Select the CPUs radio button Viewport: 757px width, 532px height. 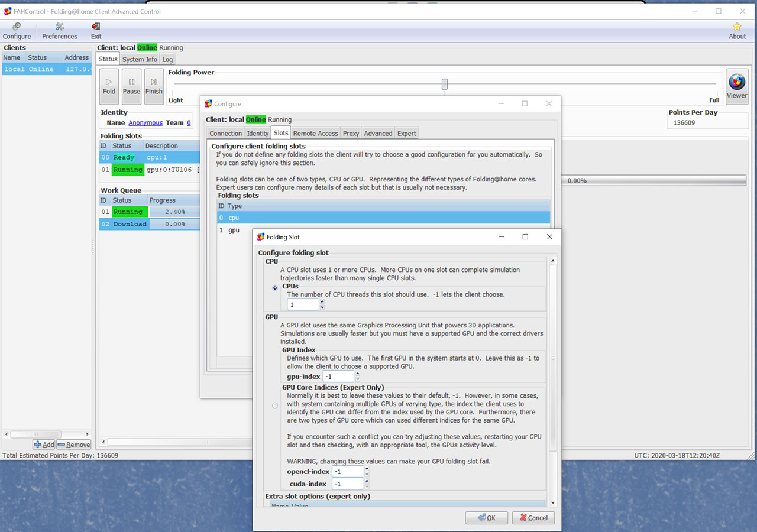(x=275, y=288)
